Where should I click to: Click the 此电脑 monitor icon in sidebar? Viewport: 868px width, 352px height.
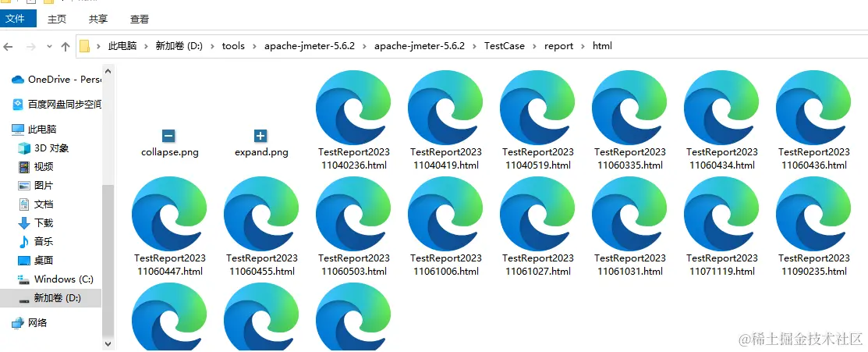pos(18,130)
